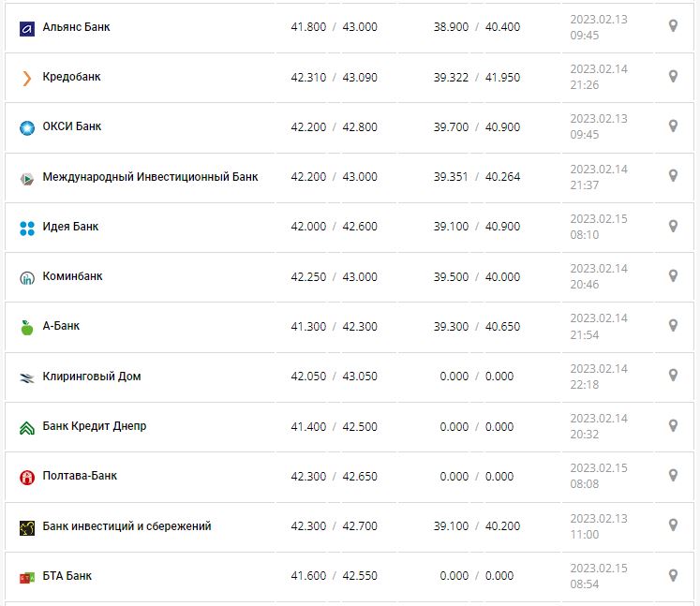Image resolution: width=700 pixels, height=606 pixels.
Task: Click the Идея Банк blue dots logo
Action: 26,228
